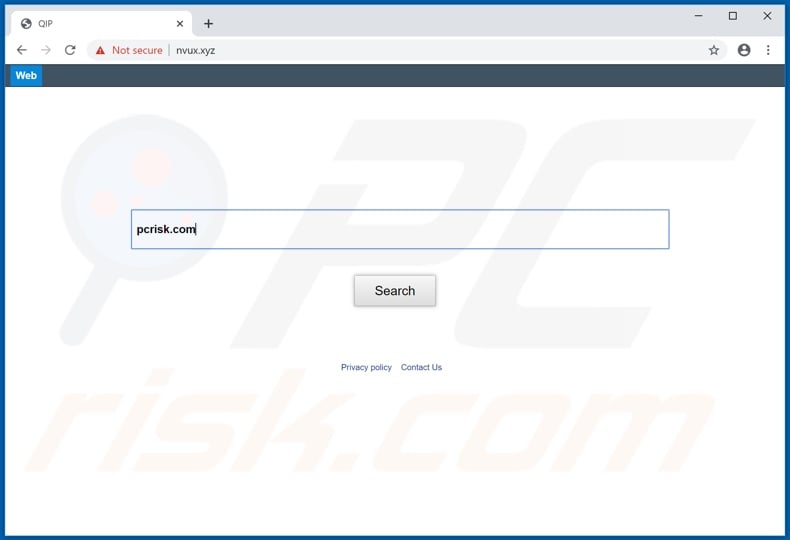Open the Chrome profile avatar
The width and height of the screenshot is (790, 540).
coord(744,50)
